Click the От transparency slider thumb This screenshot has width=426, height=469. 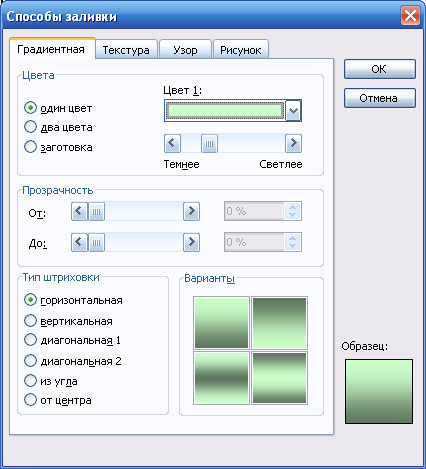(x=96, y=211)
